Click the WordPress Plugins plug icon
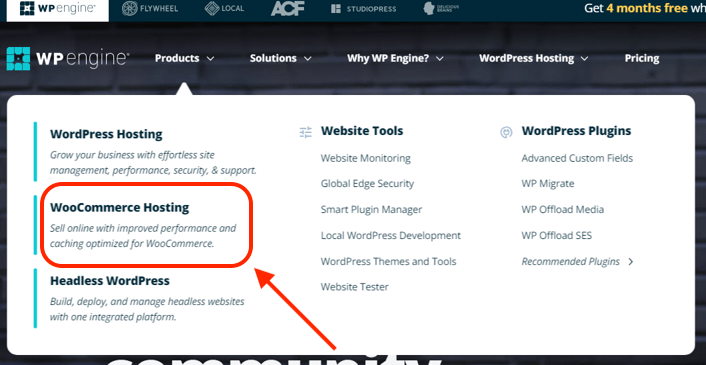The width and height of the screenshot is (706, 365). [506, 132]
